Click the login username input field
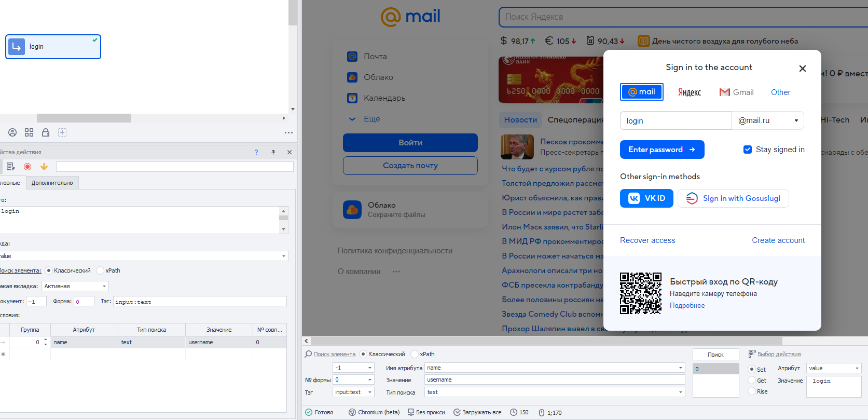 click(x=676, y=120)
